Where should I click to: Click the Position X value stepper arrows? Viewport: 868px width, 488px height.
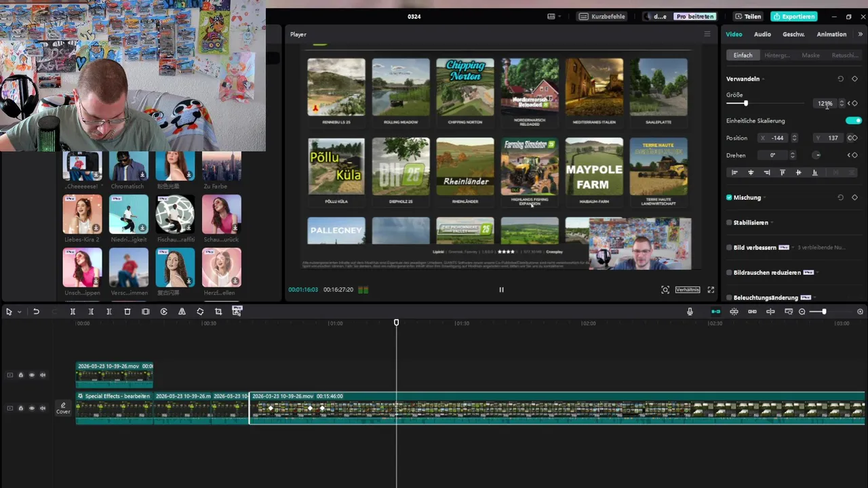click(x=794, y=138)
